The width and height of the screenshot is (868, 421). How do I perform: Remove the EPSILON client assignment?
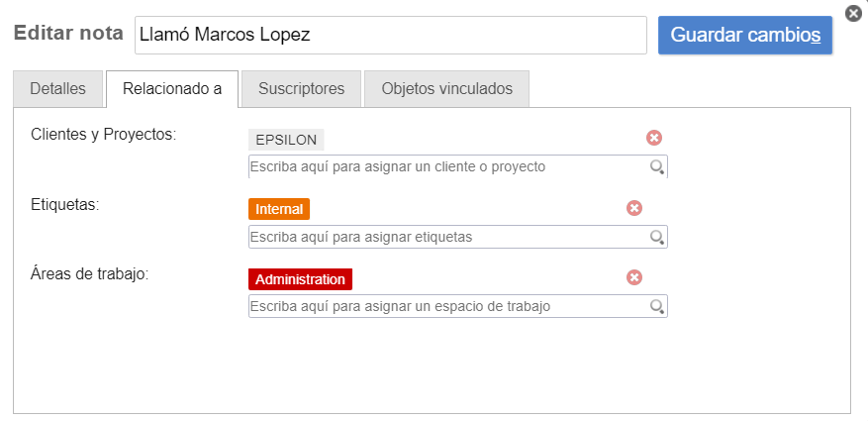click(654, 139)
